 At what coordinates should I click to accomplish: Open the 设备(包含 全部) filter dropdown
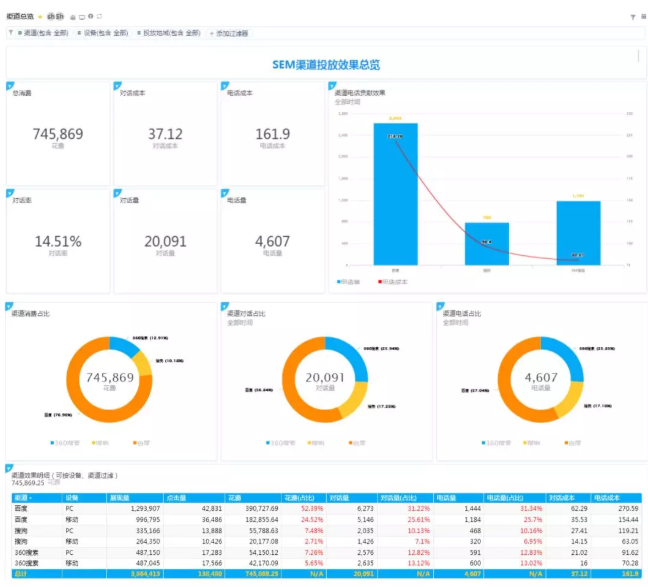click(x=104, y=33)
